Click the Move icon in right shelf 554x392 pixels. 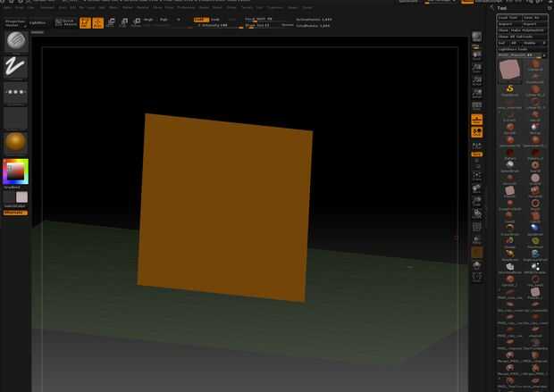tap(476, 188)
